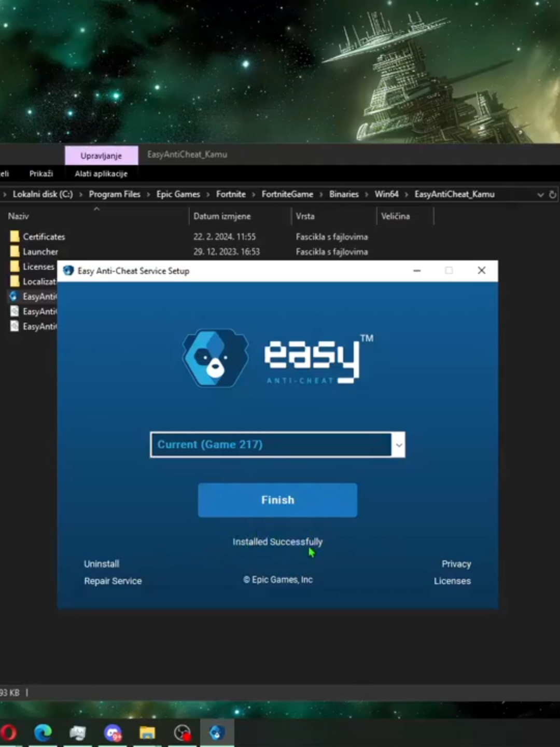Click the Finish button in Easy Anti-Cheat setup

click(x=277, y=500)
